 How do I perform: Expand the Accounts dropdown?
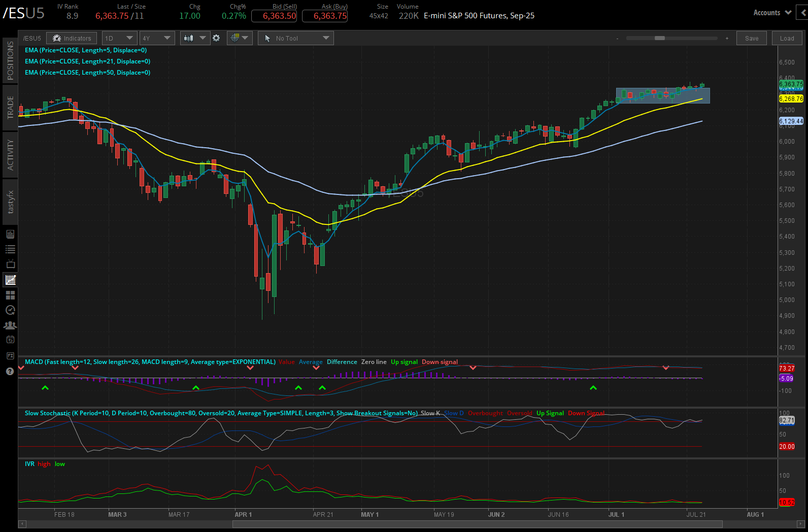click(x=772, y=13)
